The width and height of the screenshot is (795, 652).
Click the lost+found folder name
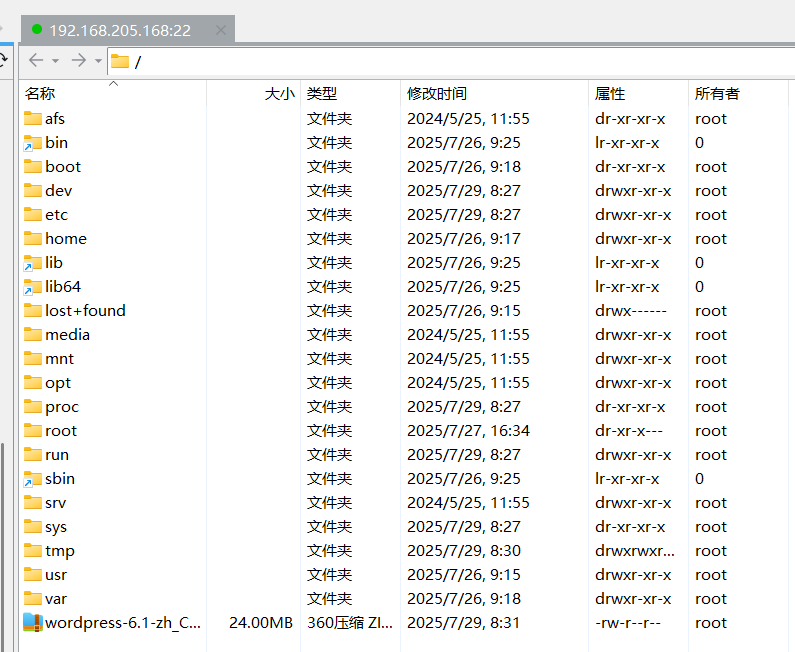tap(85, 310)
